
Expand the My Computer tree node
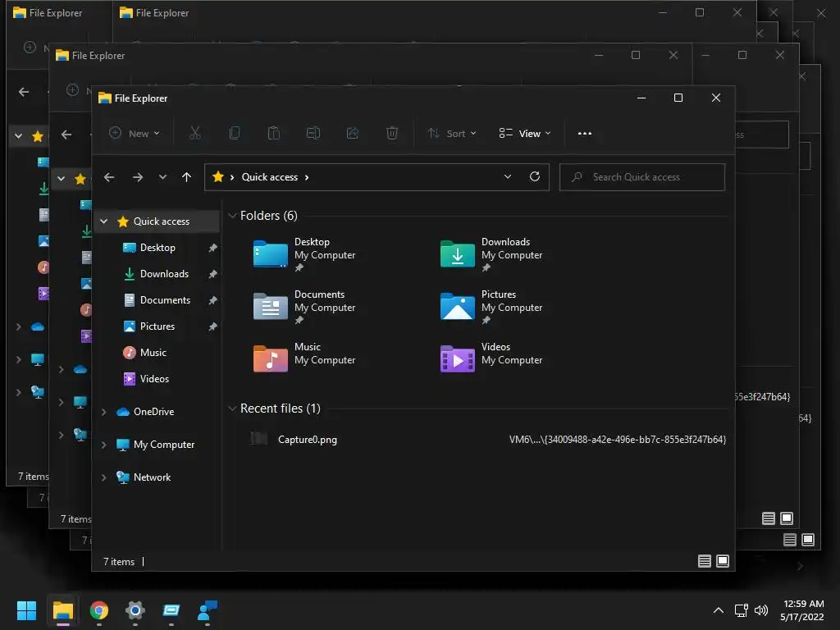coord(104,445)
